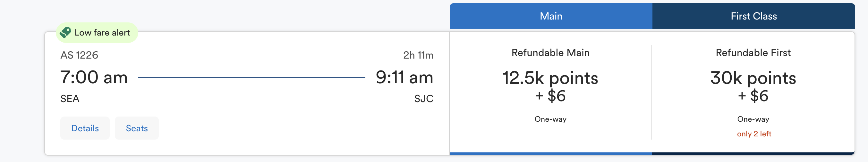This screenshot has height=162, width=868.
Task: Select the Main cabin tab
Action: [x=550, y=16]
